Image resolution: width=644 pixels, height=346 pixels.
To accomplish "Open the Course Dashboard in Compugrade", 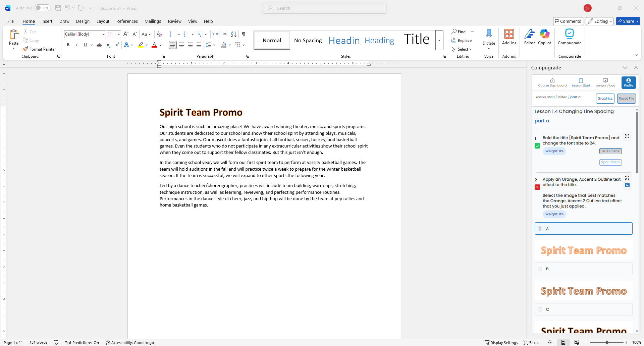I will (x=552, y=82).
